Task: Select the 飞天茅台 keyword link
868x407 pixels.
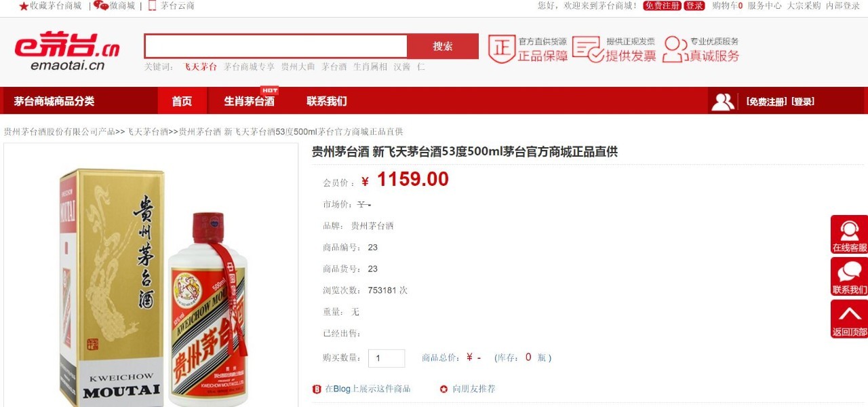Action: (200, 67)
